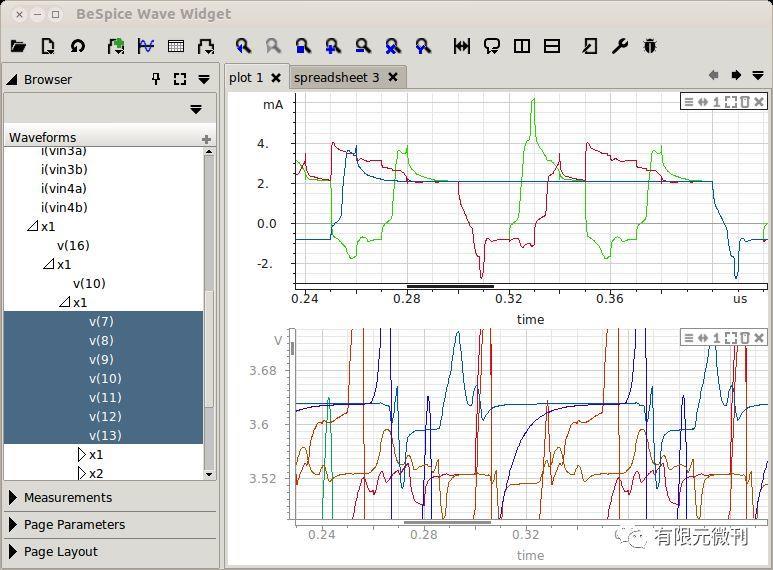Click the top plot's horizontal time scrollbar
This screenshot has width=773, height=570.
point(450,287)
